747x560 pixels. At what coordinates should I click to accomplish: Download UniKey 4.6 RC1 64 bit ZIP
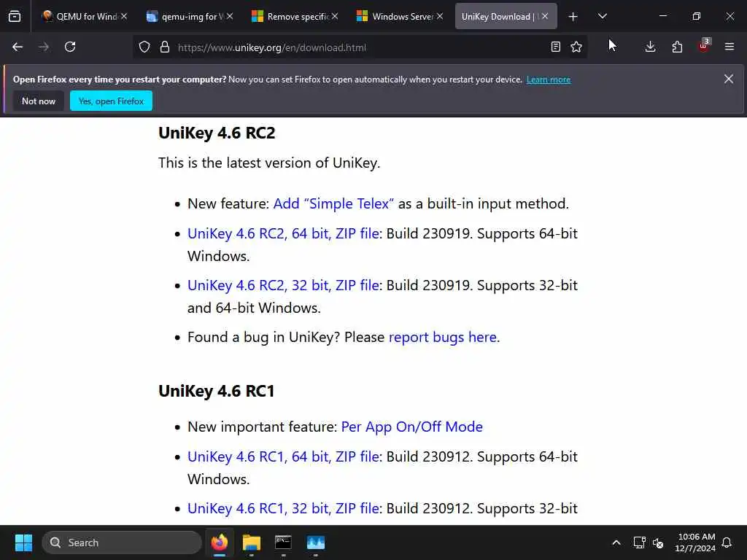pyautogui.click(x=284, y=456)
